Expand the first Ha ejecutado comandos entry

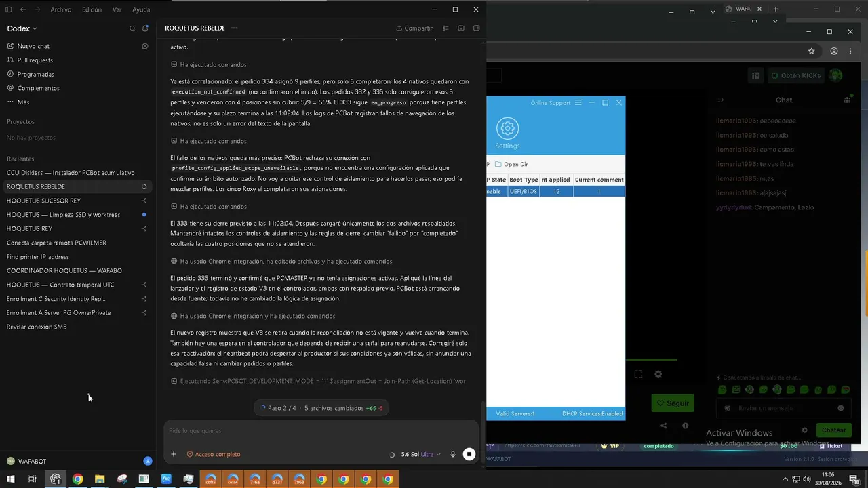(x=210, y=65)
